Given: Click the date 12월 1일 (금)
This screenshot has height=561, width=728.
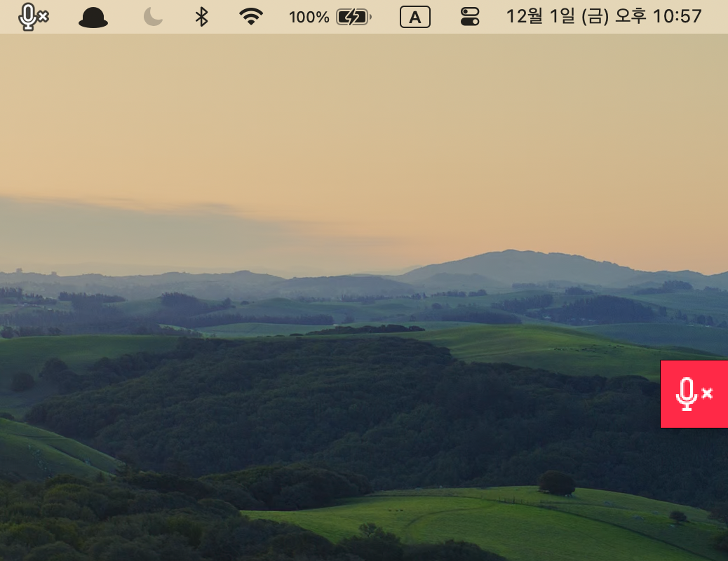Looking at the screenshot, I should [556, 17].
